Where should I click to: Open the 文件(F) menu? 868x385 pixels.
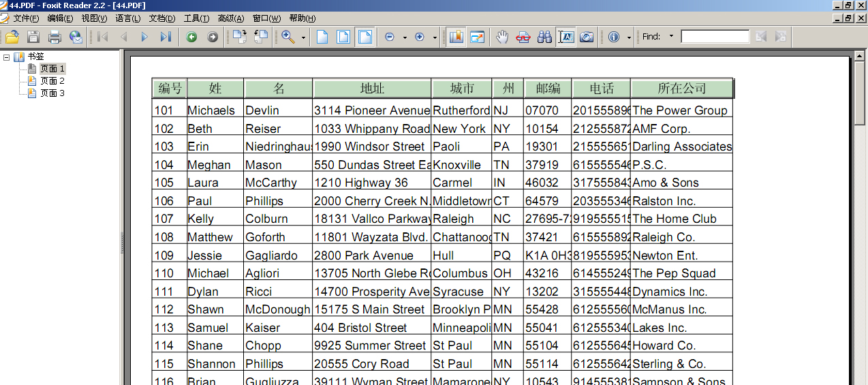[x=26, y=18]
